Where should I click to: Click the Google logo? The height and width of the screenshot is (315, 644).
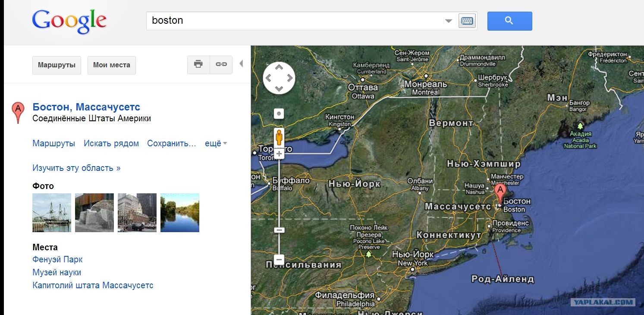[69, 22]
